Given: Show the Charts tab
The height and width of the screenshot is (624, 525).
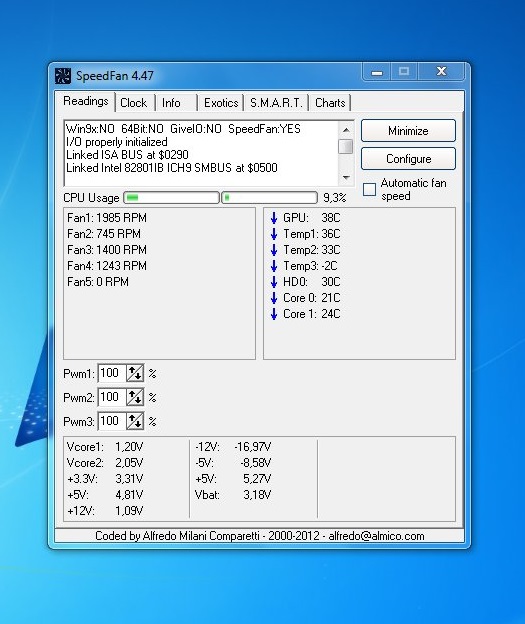Looking at the screenshot, I should click(x=330, y=103).
